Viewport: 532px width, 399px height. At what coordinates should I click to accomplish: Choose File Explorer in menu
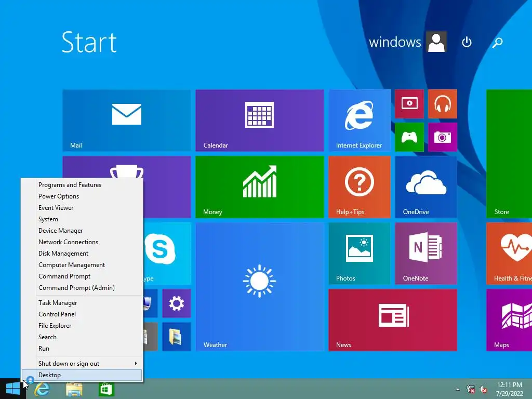[x=82, y=326]
